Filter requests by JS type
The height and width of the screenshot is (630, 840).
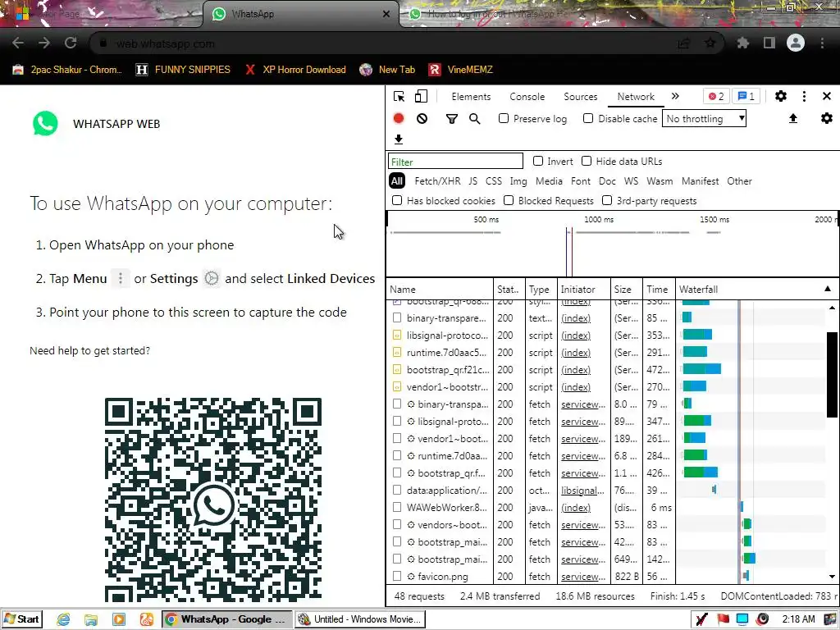(x=472, y=181)
